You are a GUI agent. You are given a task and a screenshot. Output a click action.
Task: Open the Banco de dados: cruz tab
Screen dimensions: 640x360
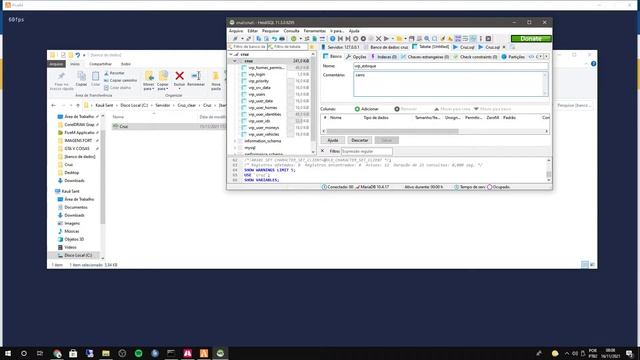pos(386,47)
